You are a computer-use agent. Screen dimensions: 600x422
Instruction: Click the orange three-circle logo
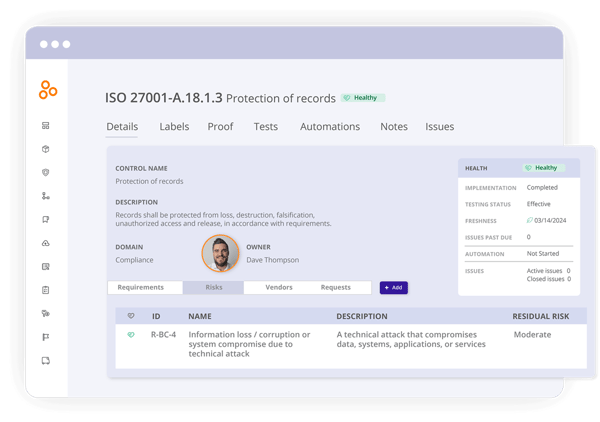[x=48, y=90]
